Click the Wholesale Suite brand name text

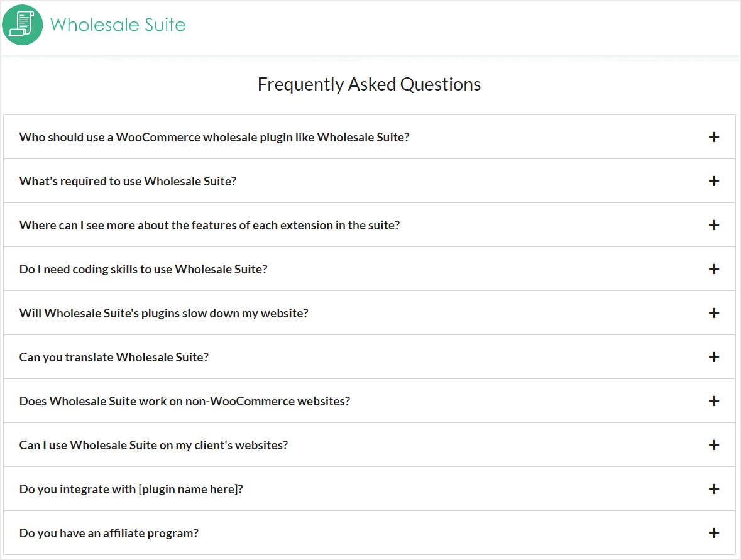[118, 25]
